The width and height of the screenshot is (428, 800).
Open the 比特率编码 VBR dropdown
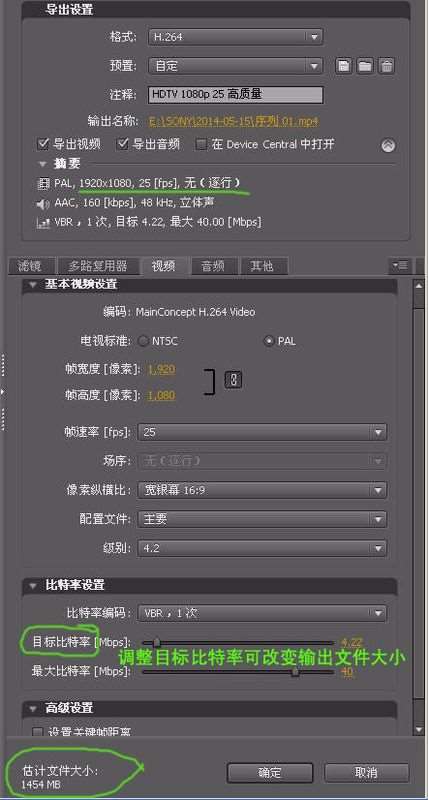pyautogui.click(x=262, y=613)
